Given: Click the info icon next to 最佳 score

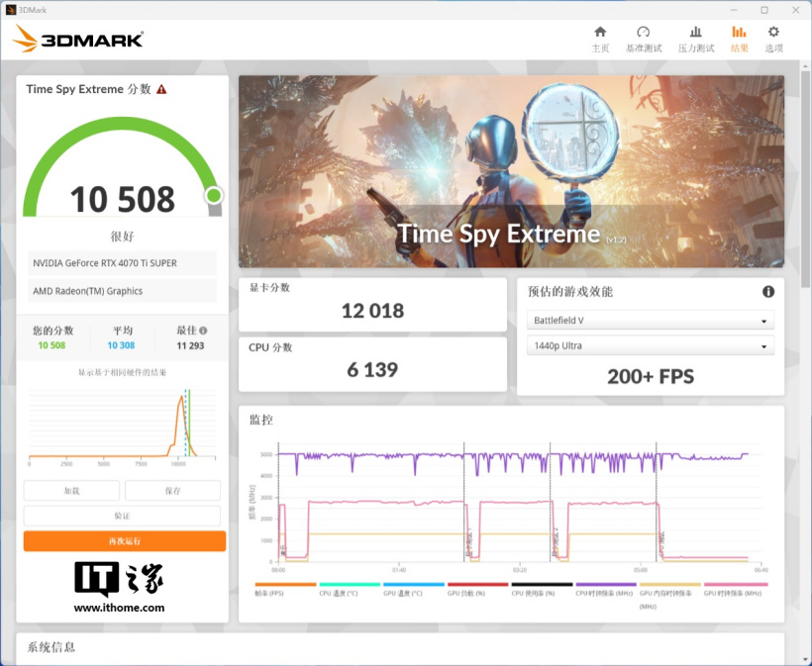Looking at the screenshot, I should click(203, 332).
